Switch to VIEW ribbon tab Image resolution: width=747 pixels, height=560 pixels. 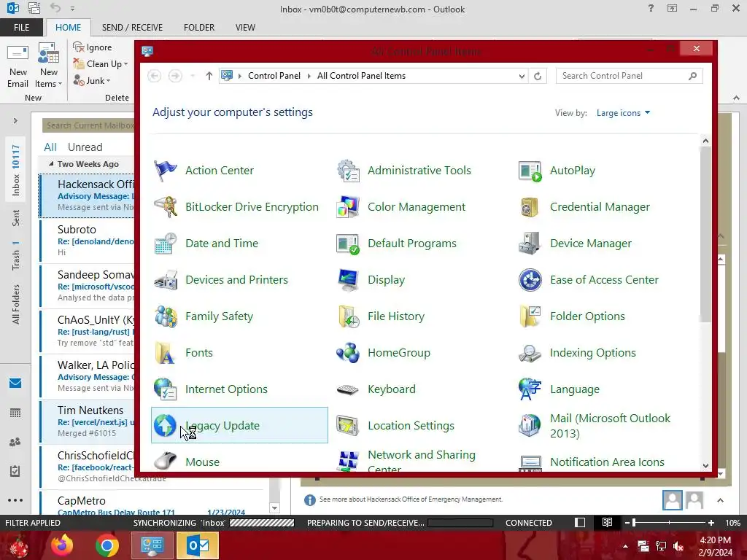tap(245, 28)
